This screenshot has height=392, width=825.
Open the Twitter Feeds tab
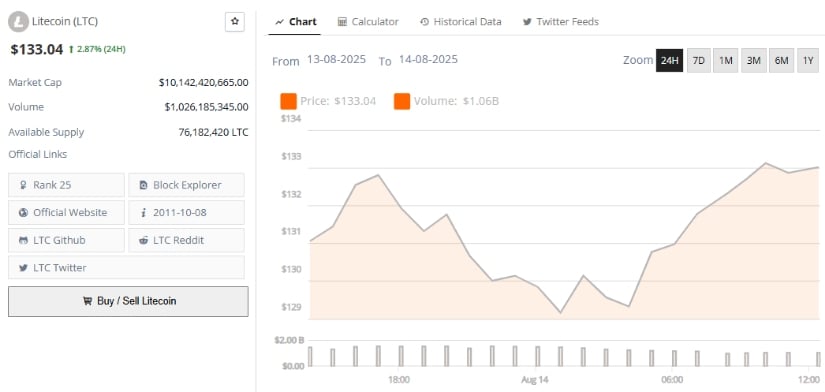560,22
